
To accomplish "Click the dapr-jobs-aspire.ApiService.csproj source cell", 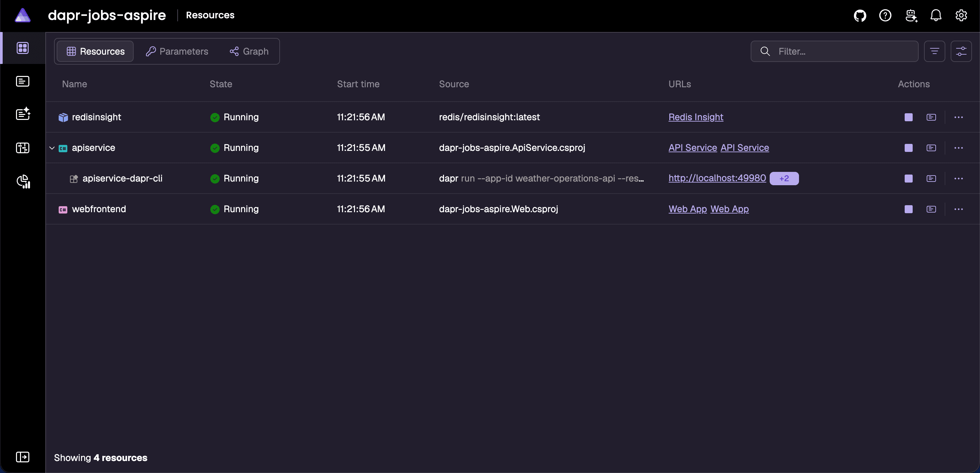I will (512, 148).
